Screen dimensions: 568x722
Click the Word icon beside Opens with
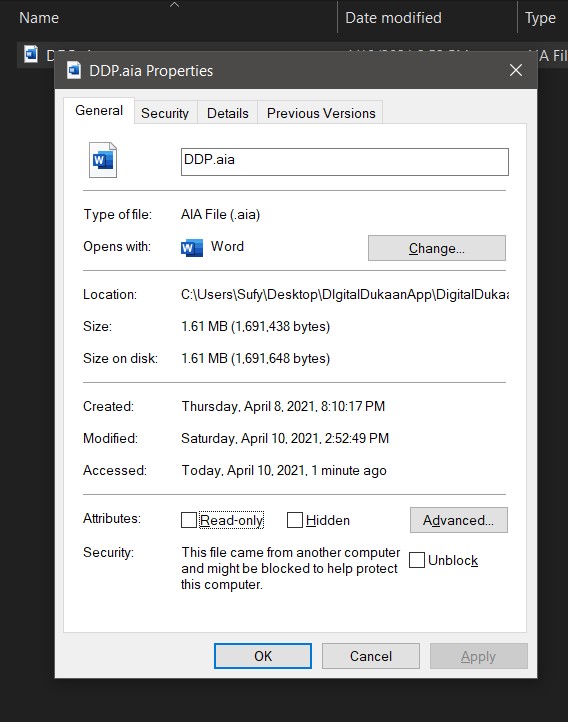click(x=191, y=248)
